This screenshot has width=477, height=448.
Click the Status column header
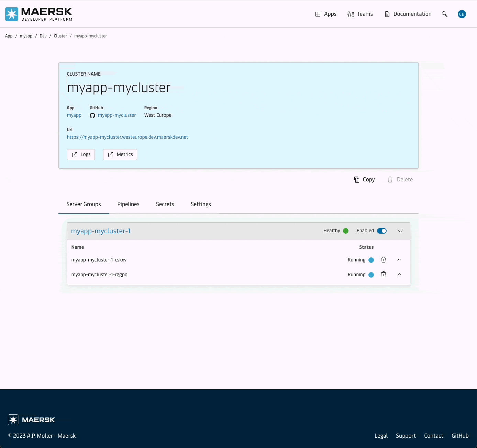[366, 247]
